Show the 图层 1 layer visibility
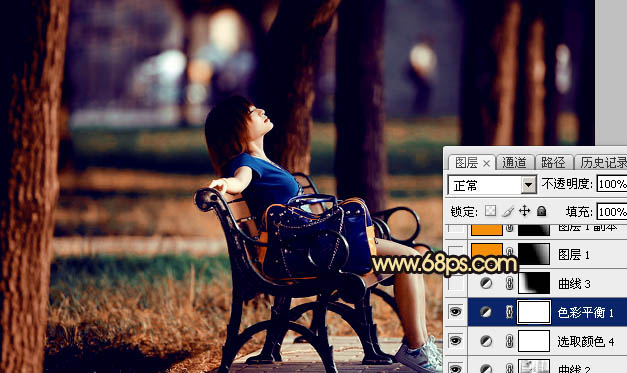 [x=456, y=253]
